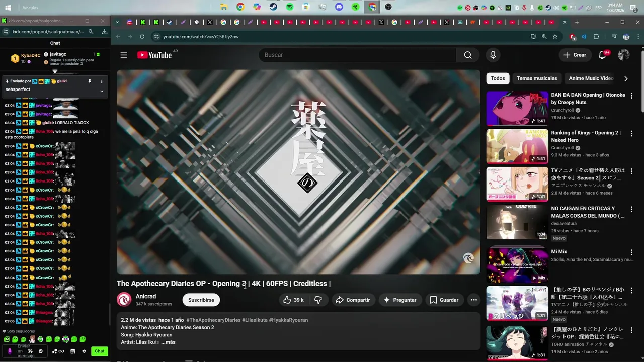Click the Preguntar button

tap(400, 300)
